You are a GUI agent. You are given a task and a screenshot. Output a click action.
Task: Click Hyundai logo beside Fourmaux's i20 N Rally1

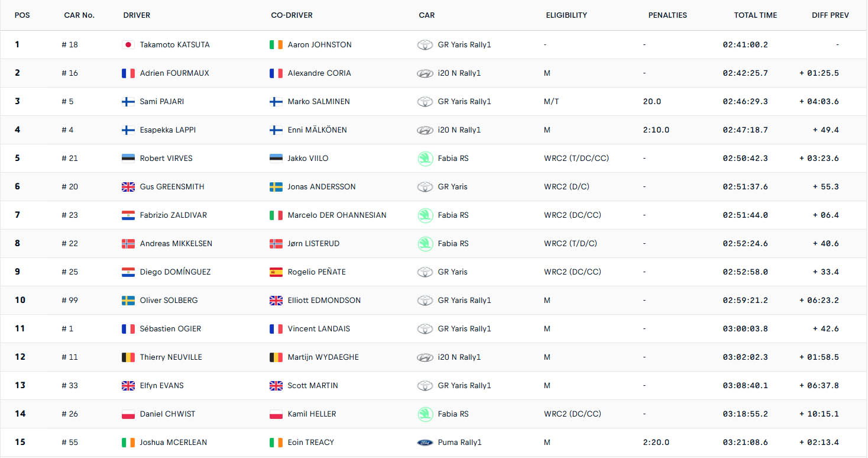(x=425, y=73)
